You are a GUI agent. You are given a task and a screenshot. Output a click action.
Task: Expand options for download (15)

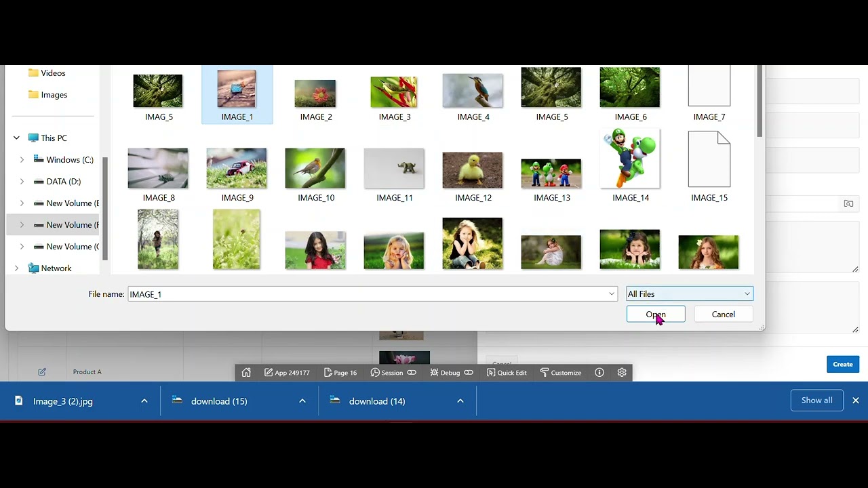(x=302, y=401)
